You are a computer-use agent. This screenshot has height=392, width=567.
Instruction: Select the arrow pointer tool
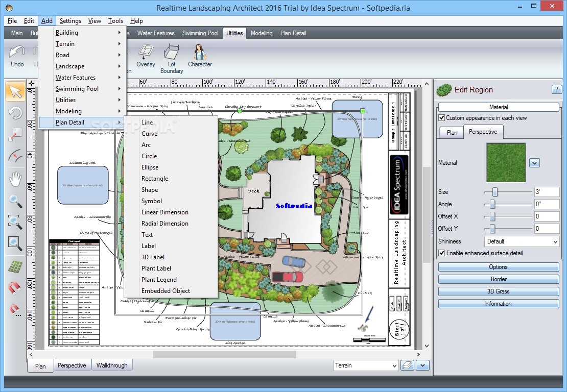[x=15, y=92]
